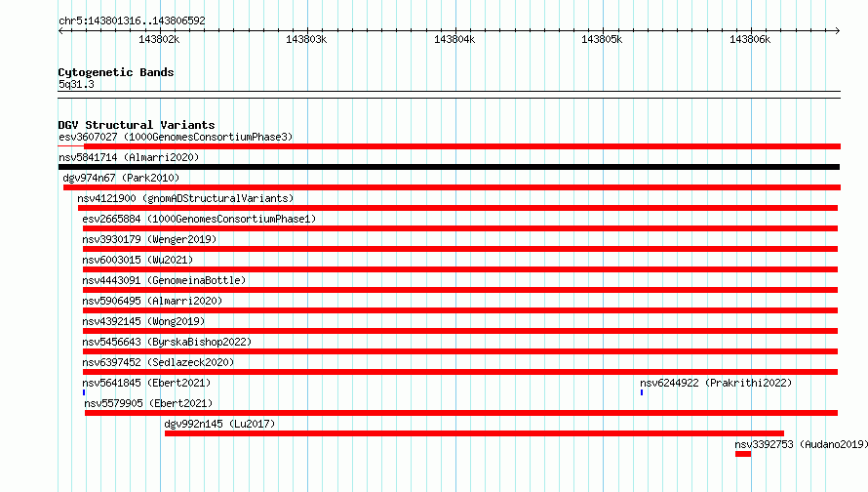Screen dimensions: 868x492
Task: Select the 5q31.3 band label
Action: tap(76, 84)
